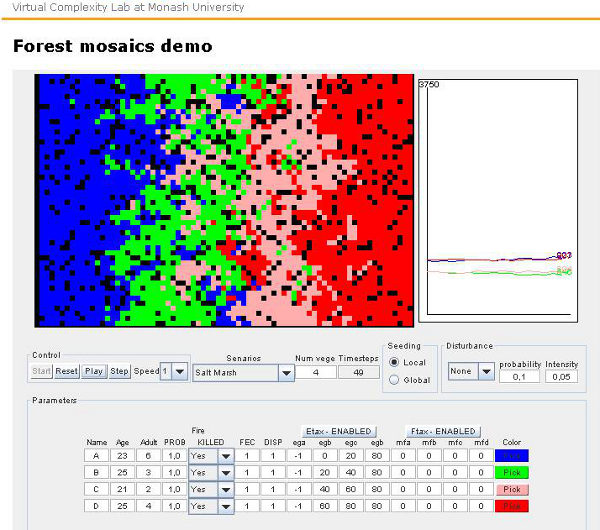Image resolution: width=600 pixels, height=530 pixels.
Task: Pick the blue color for species A
Action: 512,454
